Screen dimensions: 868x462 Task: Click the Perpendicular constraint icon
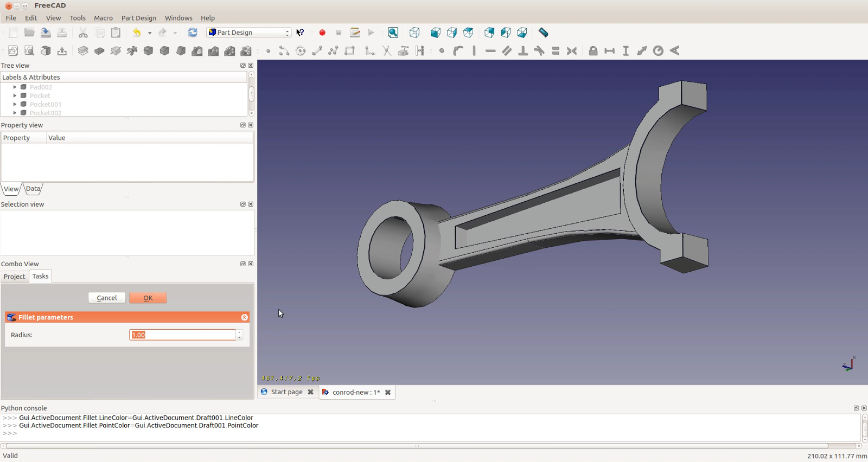click(523, 50)
